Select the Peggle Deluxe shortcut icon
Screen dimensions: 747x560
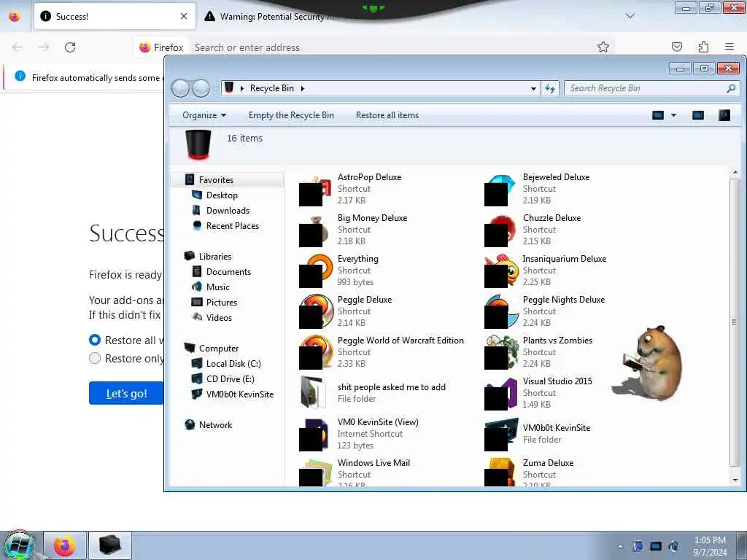(x=315, y=312)
